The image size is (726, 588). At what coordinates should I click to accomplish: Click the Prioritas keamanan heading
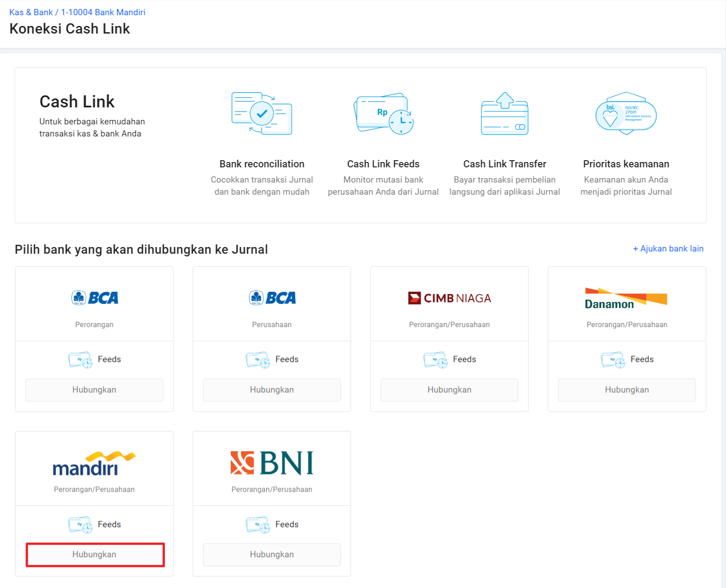coord(626,164)
